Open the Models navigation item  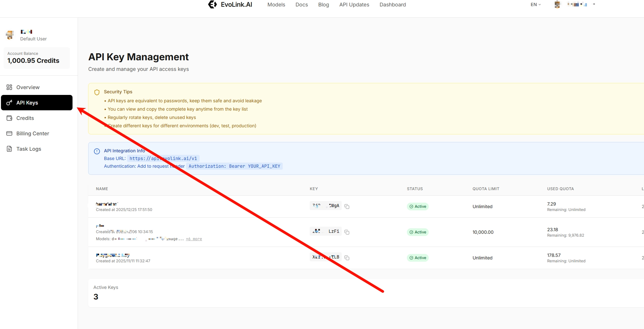click(x=276, y=4)
